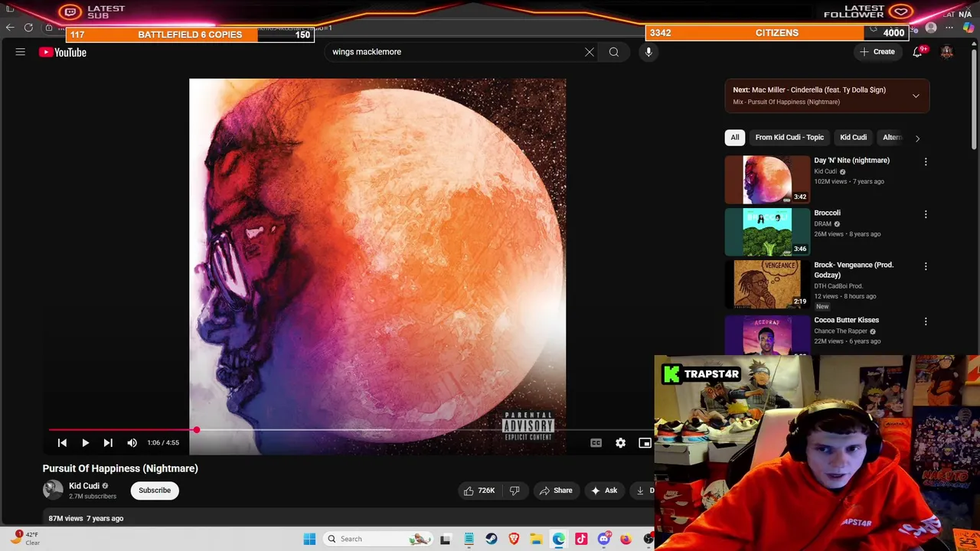980x551 pixels.
Task: Open the Broccoli video title
Action: [x=827, y=213]
